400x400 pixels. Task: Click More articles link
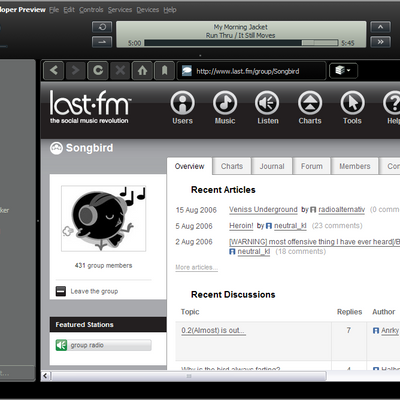coord(197,267)
